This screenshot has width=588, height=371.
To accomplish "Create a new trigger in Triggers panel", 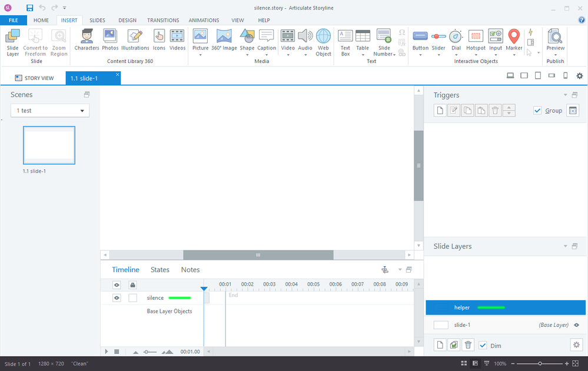I will click(x=440, y=110).
